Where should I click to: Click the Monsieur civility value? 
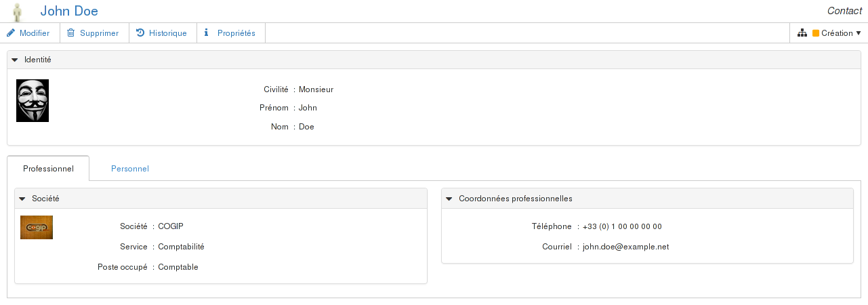pos(316,89)
